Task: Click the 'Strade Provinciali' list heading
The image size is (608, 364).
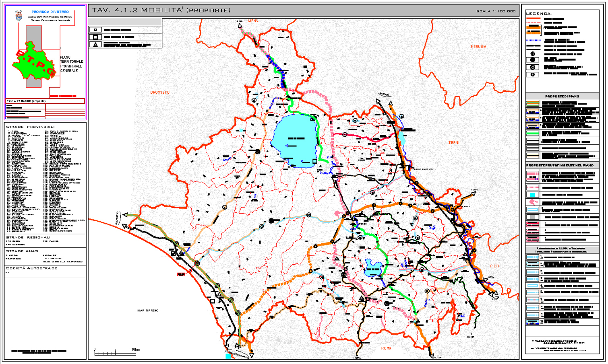Action: click(x=30, y=127)
